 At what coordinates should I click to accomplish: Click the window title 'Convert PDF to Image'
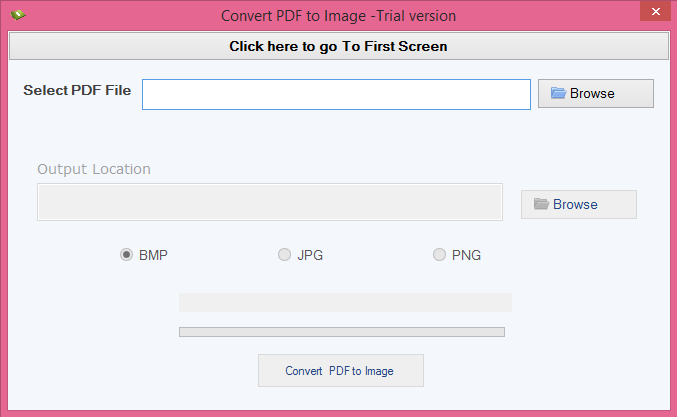click(x=294, y=16)
